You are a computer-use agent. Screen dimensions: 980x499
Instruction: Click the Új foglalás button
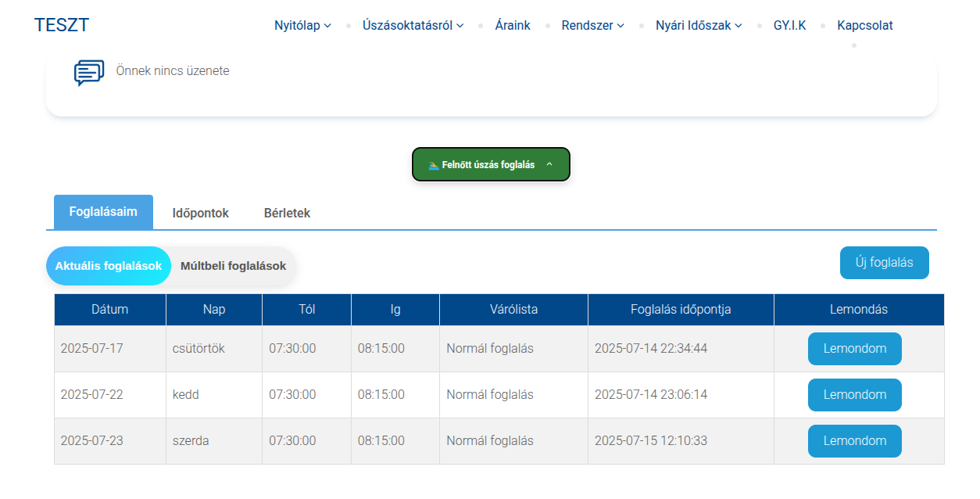pyautogui.click(x=884, y=263)
